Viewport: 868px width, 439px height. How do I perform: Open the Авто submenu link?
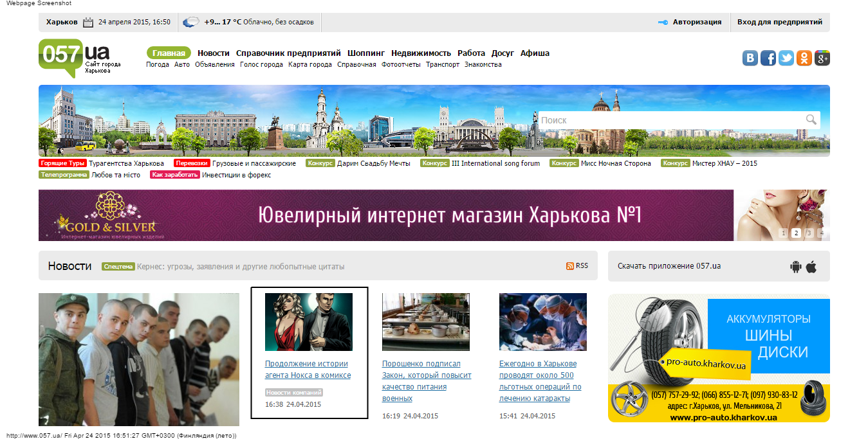click(x=182, y=64)
